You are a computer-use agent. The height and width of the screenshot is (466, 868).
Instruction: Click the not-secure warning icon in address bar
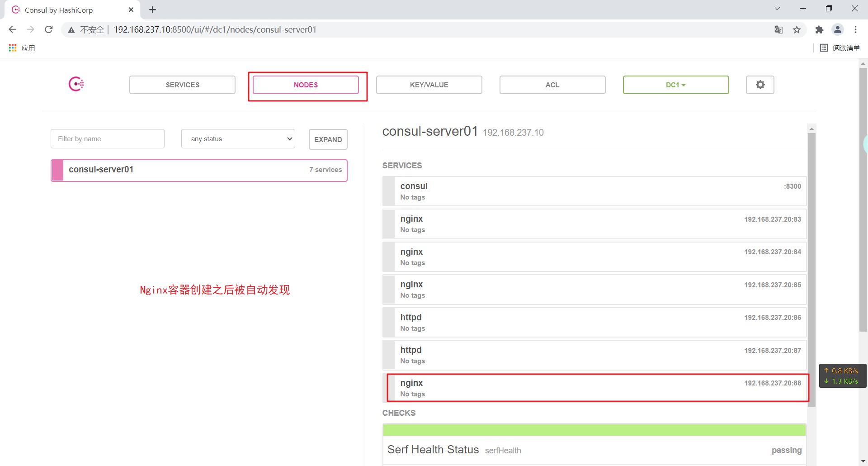click(71, 30)
